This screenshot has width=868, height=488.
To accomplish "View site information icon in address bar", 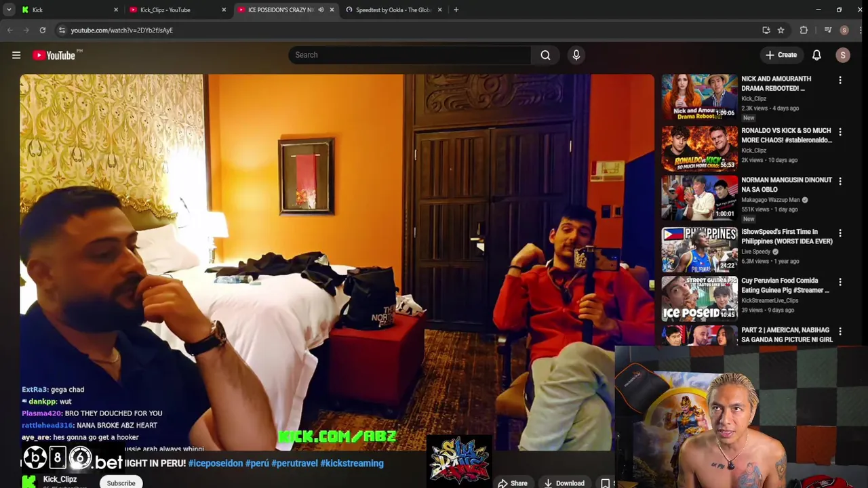I will click(x=62, y=30).
